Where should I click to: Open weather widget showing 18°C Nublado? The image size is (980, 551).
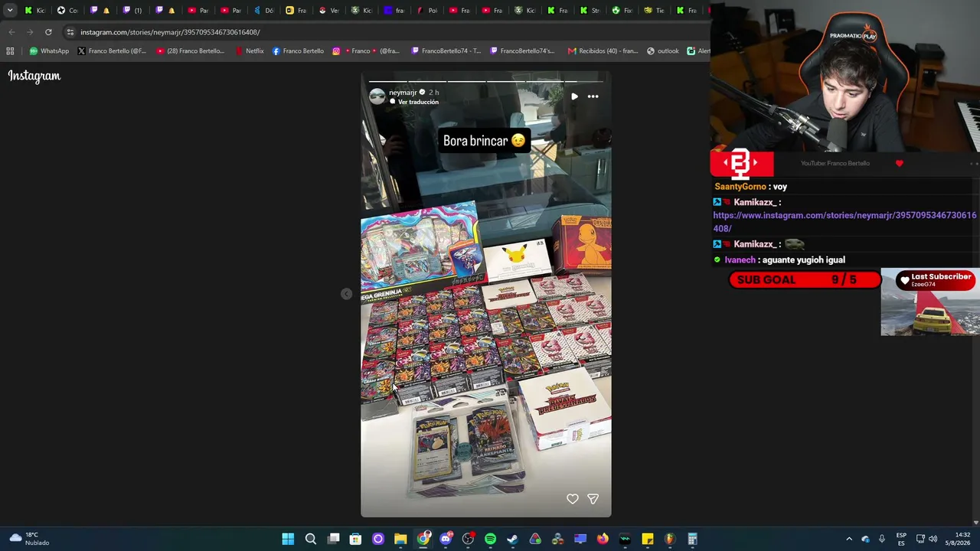[28, 539]
